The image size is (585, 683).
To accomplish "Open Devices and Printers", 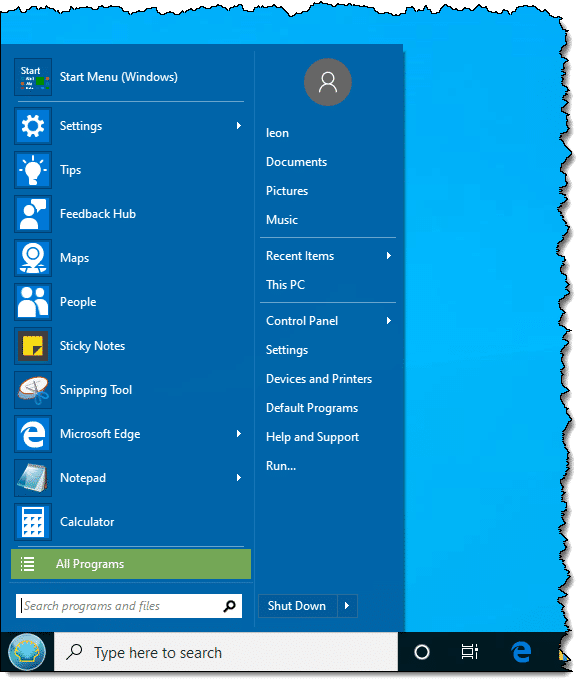I will pyautogui.click(x=319, y=379).
